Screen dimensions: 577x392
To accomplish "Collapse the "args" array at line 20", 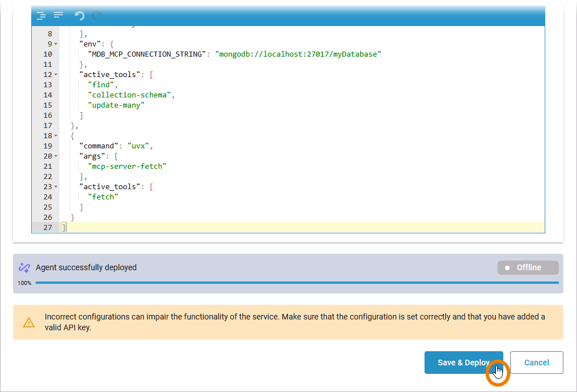I will point(56,156).
